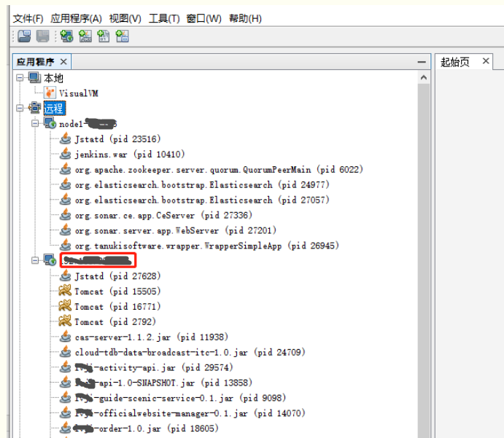Open the 窗口(W) menu
This screenshot has width=504, height=438.
pyautogui.click(x=203, y=19)
